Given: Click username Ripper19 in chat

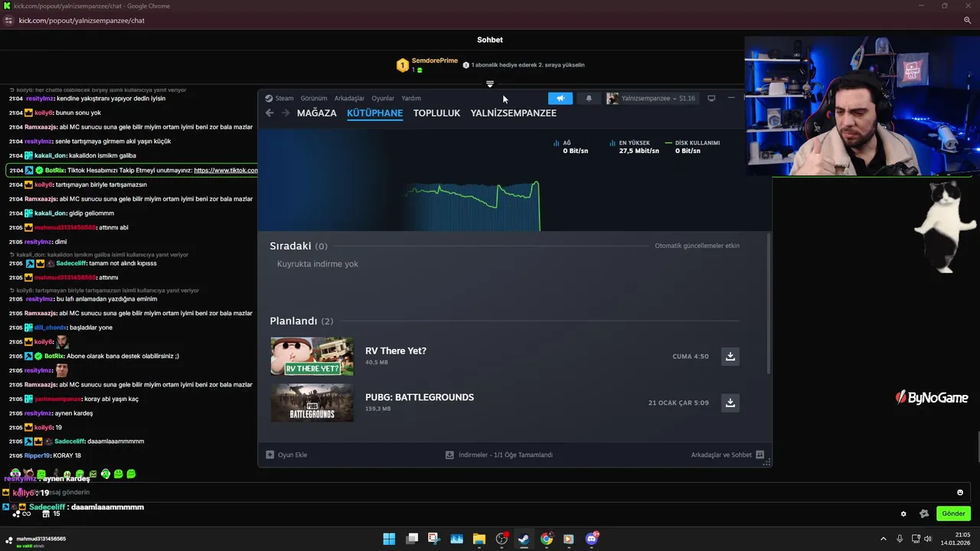Looking at the screenshot, I should 37,455.
